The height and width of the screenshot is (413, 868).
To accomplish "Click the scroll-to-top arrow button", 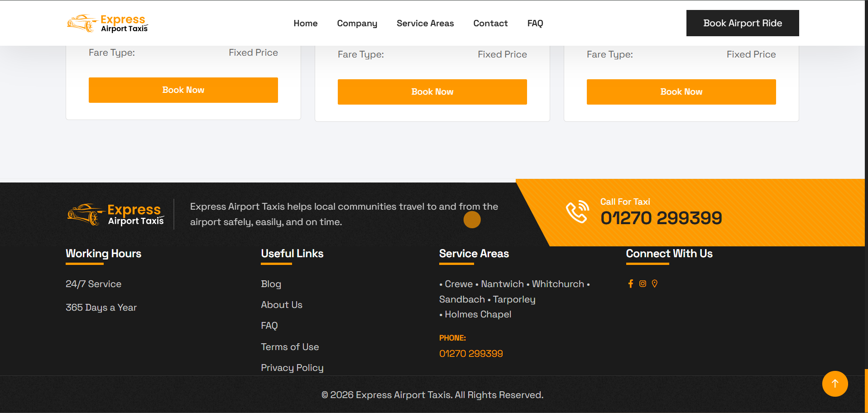I will point(835,384).
